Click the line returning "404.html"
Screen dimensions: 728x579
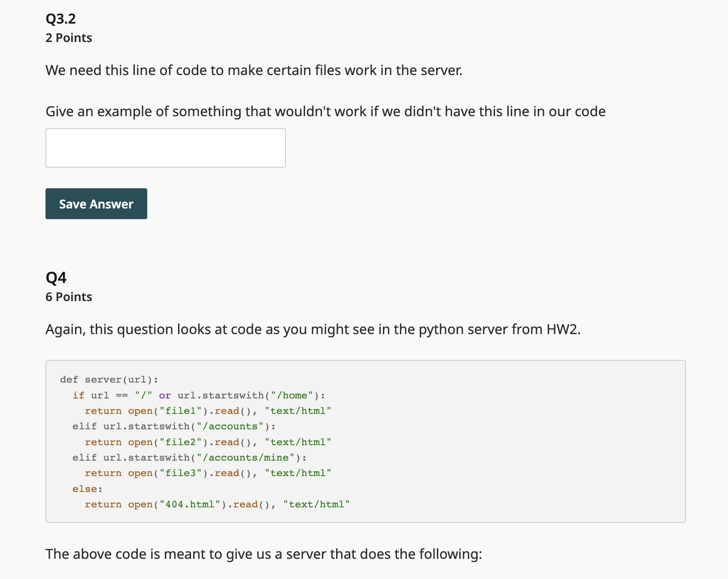coord(217,504)
